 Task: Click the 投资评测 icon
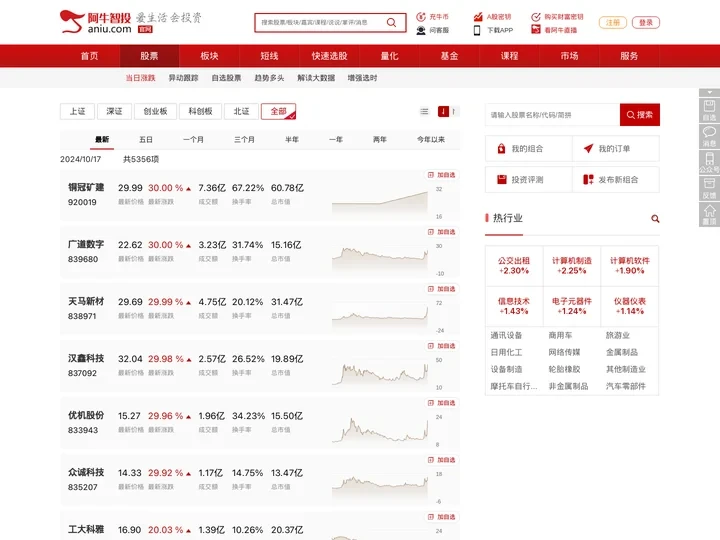point(501,179)
